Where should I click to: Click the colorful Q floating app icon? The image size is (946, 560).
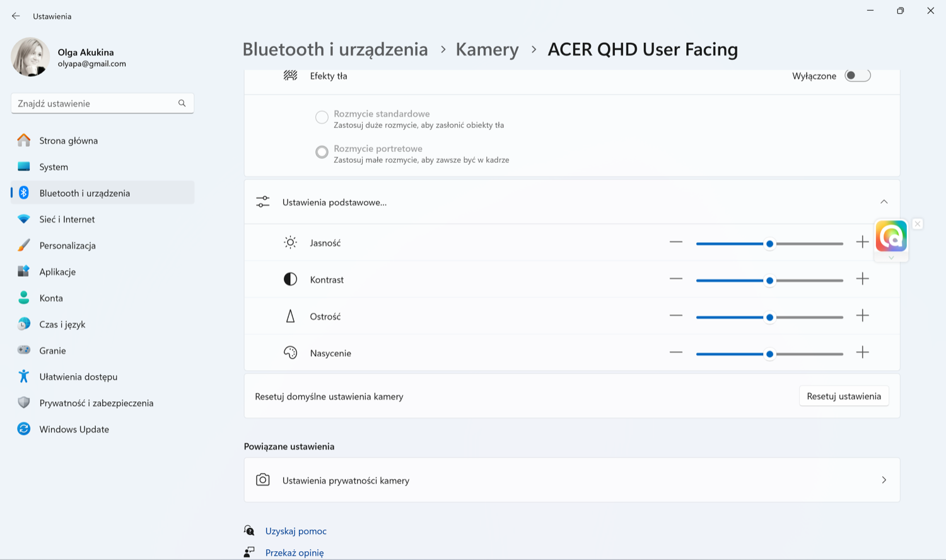[891, 236]
